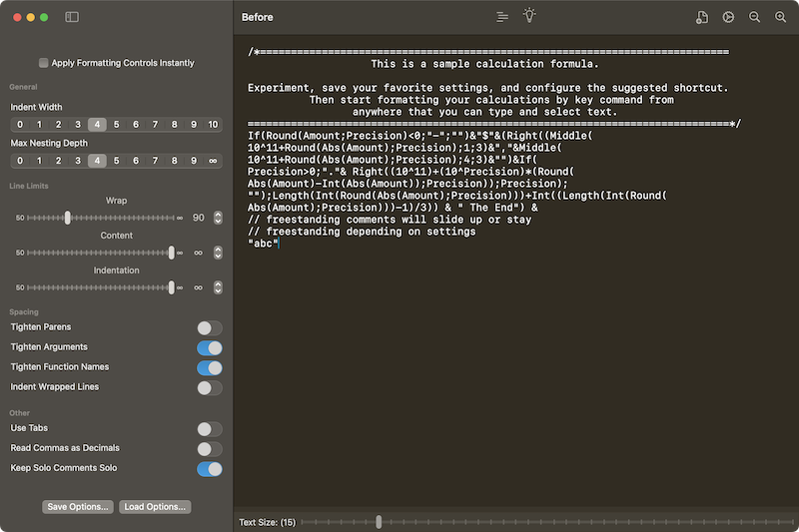Set Max Nesting Depth to 1

[x=39, y=161]
